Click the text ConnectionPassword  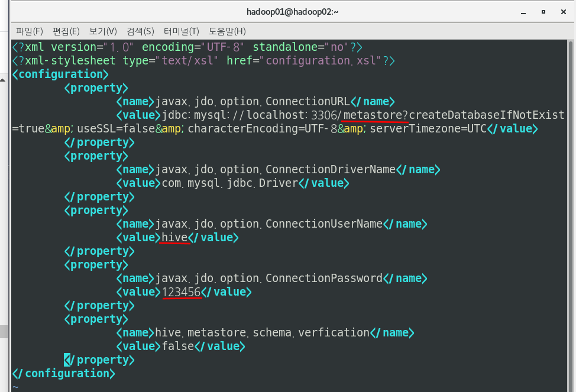tap(324, 278)
